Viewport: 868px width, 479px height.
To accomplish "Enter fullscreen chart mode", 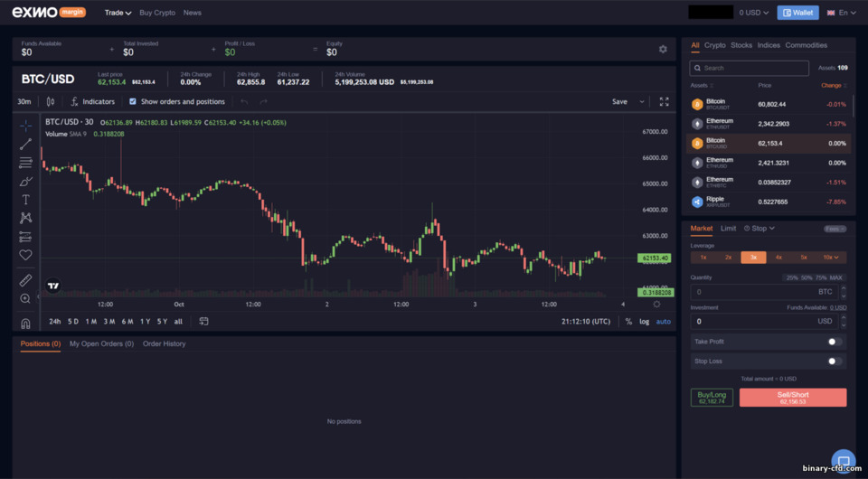I will pos(664,102).
